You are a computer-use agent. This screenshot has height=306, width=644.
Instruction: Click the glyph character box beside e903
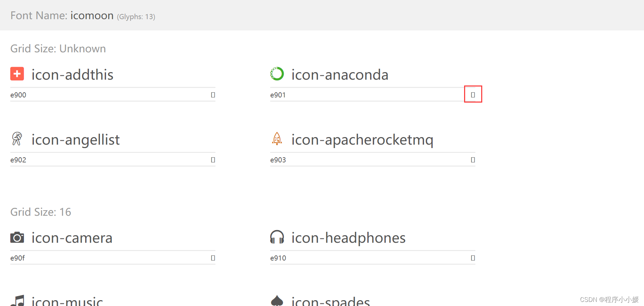473,160
